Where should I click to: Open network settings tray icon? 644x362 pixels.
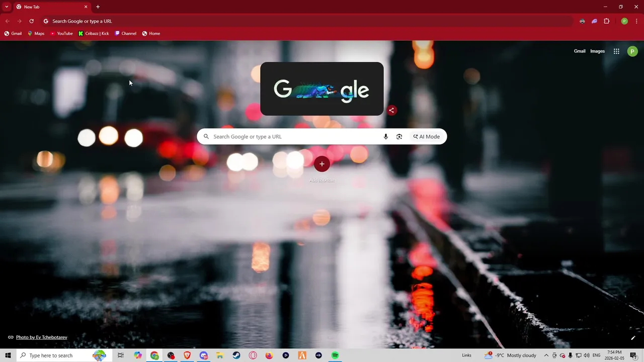coord(579,355)
